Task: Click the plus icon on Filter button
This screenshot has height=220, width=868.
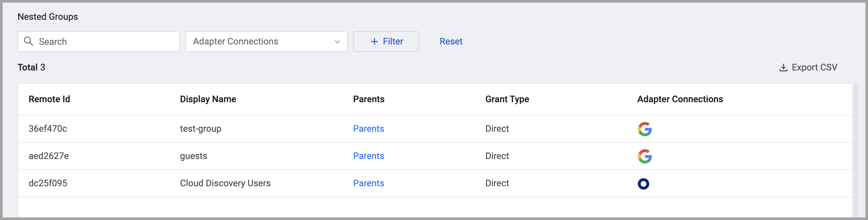Action: tap(374, 42)
